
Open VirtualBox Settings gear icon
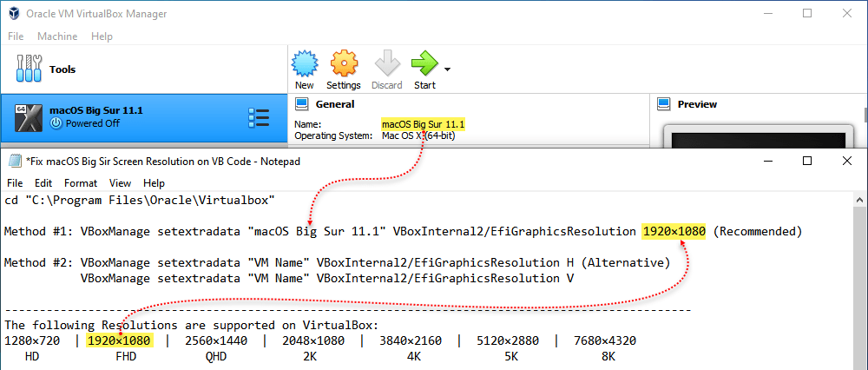pos(344,63)
